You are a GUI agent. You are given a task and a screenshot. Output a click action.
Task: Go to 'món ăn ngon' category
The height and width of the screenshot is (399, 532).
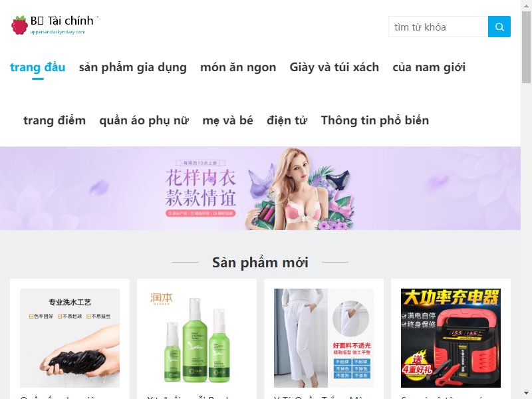pyautogui.click(x=238, y=67)
